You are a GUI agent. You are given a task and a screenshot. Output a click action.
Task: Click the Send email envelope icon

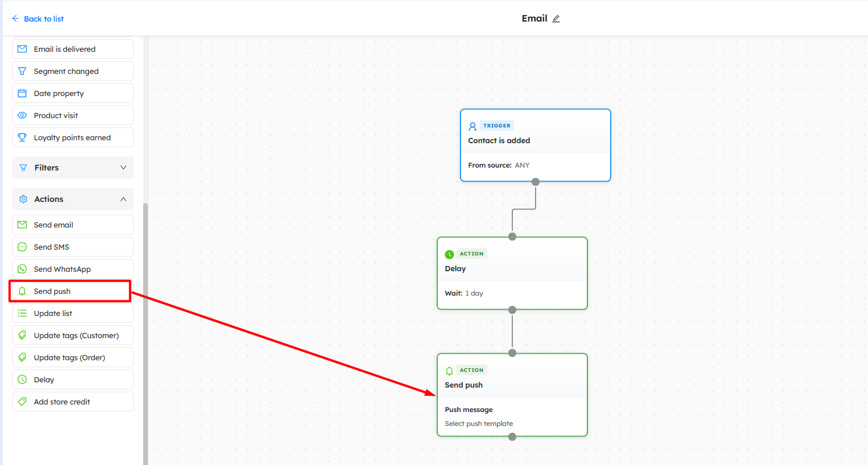22,225
